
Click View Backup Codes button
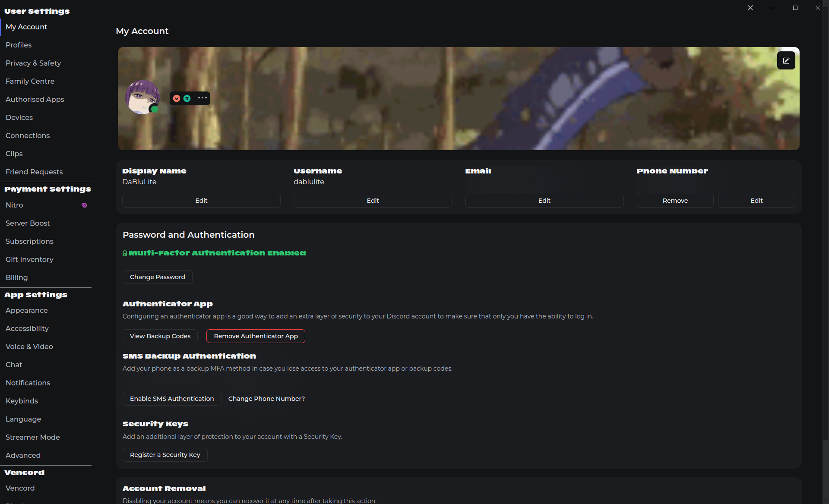pyautogui.click(x=160, y=336)
